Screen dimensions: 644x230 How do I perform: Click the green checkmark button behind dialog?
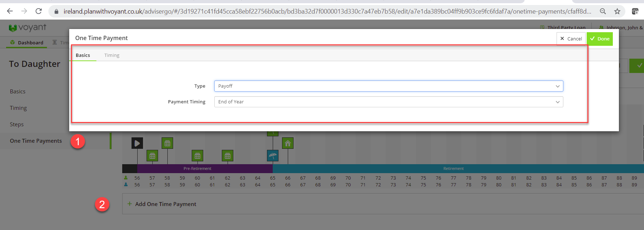coord(637,66)
